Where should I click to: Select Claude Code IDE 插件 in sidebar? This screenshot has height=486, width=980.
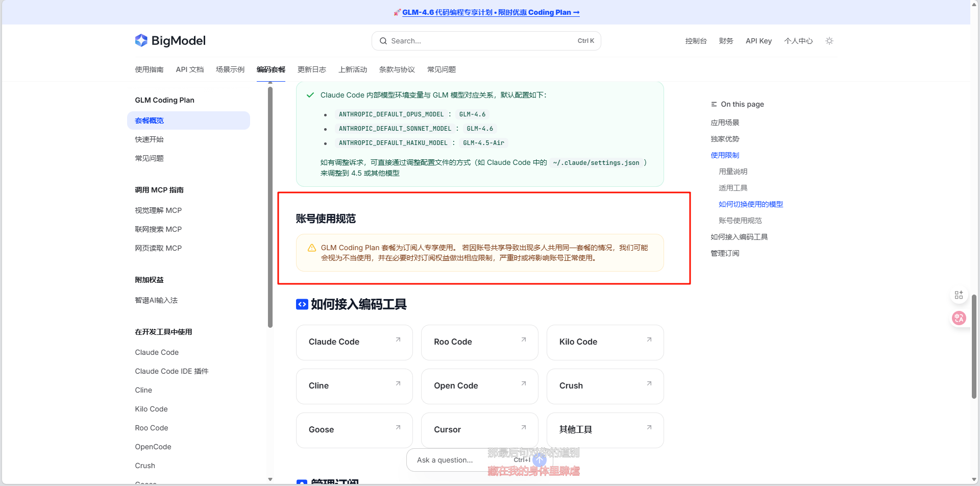click(171, 371)
